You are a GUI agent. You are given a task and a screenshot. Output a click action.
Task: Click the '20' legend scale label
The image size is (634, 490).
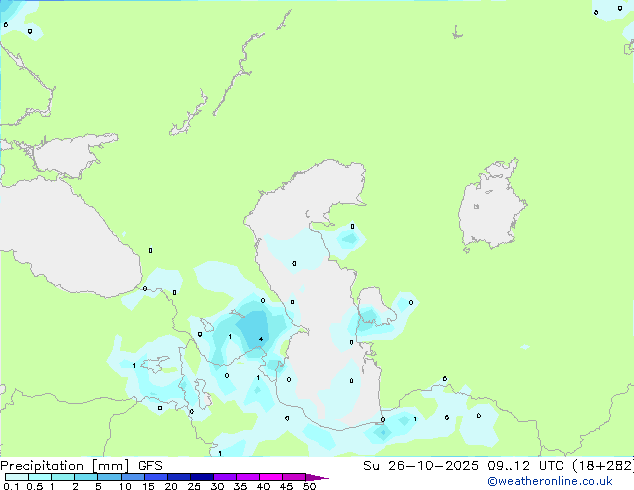pos(171,486)
